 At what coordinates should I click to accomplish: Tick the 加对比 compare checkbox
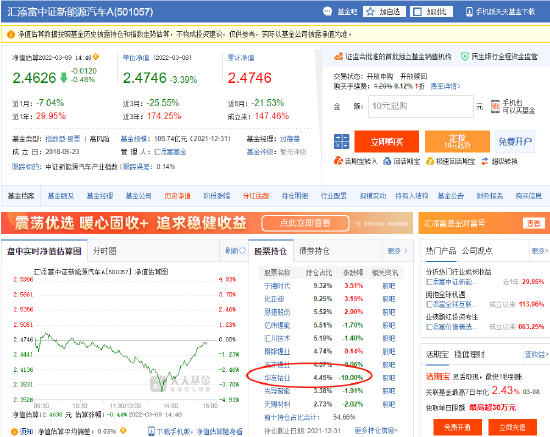tap(417, 12)
